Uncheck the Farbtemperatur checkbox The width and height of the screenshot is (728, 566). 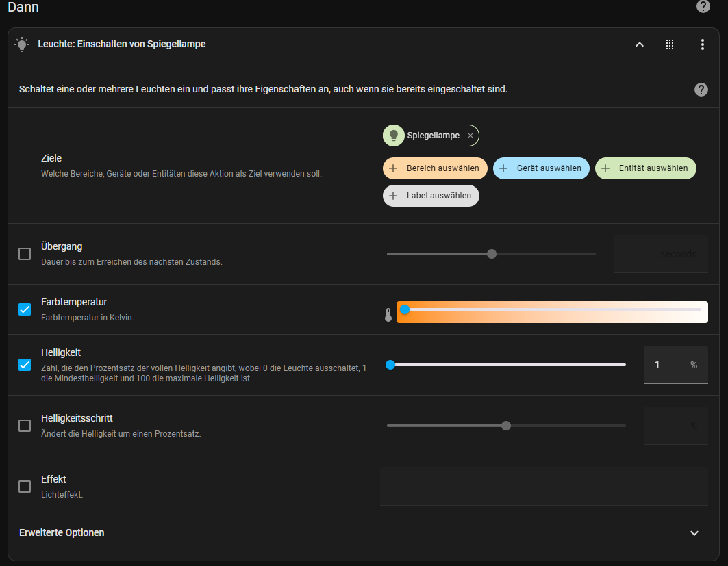pos(25,309)
